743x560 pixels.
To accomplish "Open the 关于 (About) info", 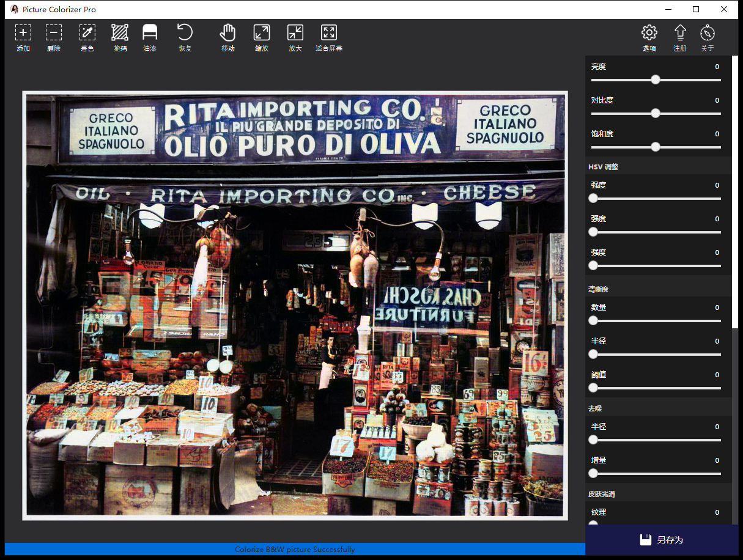I will coord(708,33).
